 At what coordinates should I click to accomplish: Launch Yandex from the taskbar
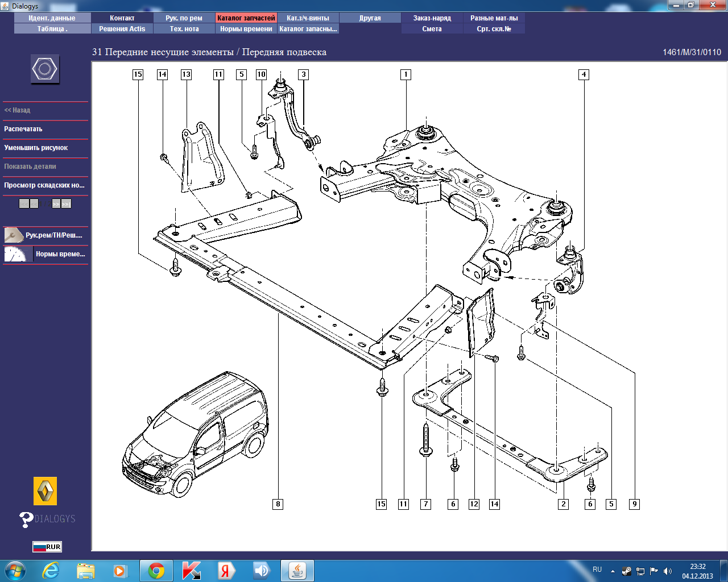(x=226, y=571)
